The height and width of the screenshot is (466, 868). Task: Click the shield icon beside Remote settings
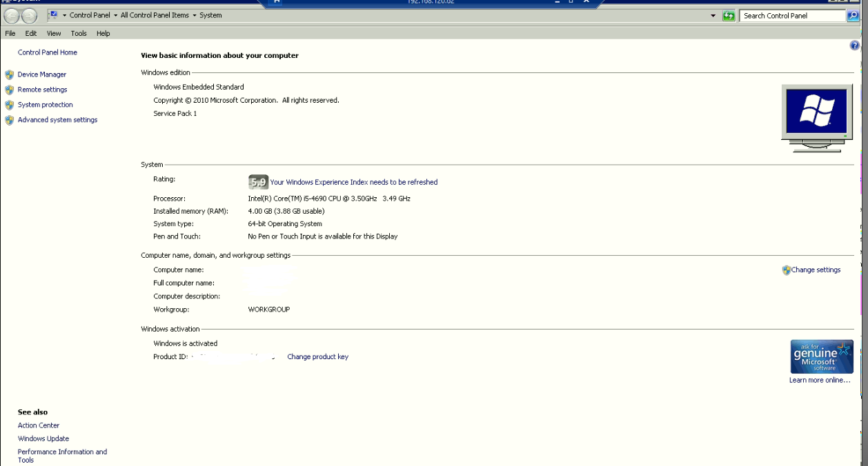click(x=10, y=90)
